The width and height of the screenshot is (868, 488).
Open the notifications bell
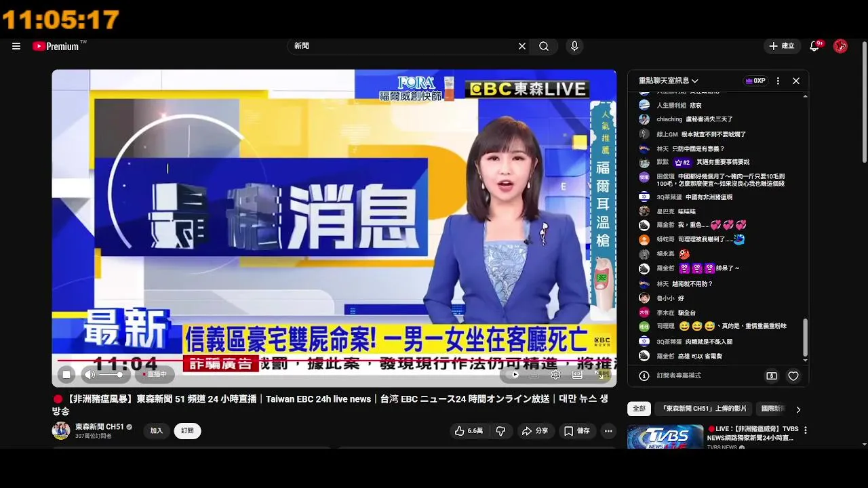point(815,46)
